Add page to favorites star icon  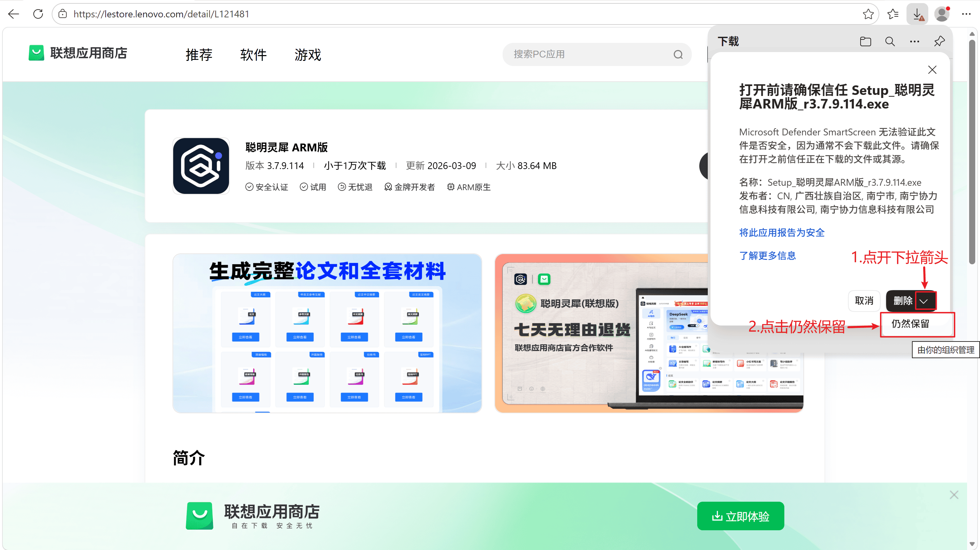(x=868, y=14)
